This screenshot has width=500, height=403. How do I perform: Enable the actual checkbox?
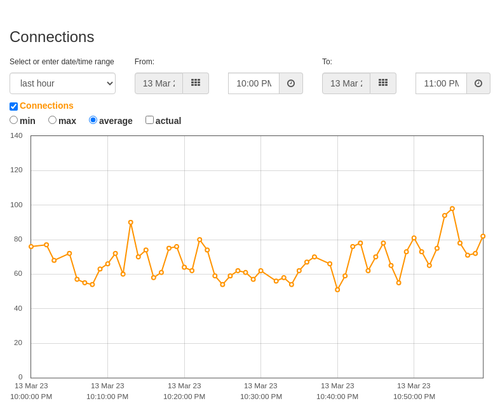(x=150, y=120)
